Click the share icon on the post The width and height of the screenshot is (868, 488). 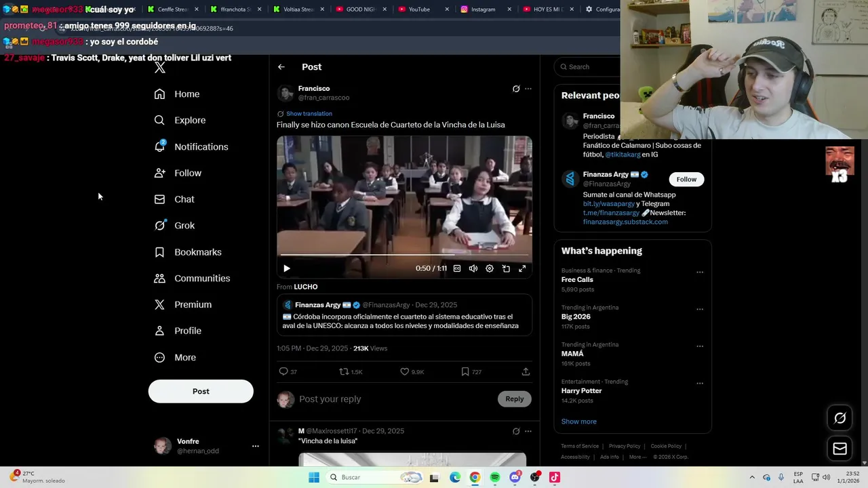(526, 371)
